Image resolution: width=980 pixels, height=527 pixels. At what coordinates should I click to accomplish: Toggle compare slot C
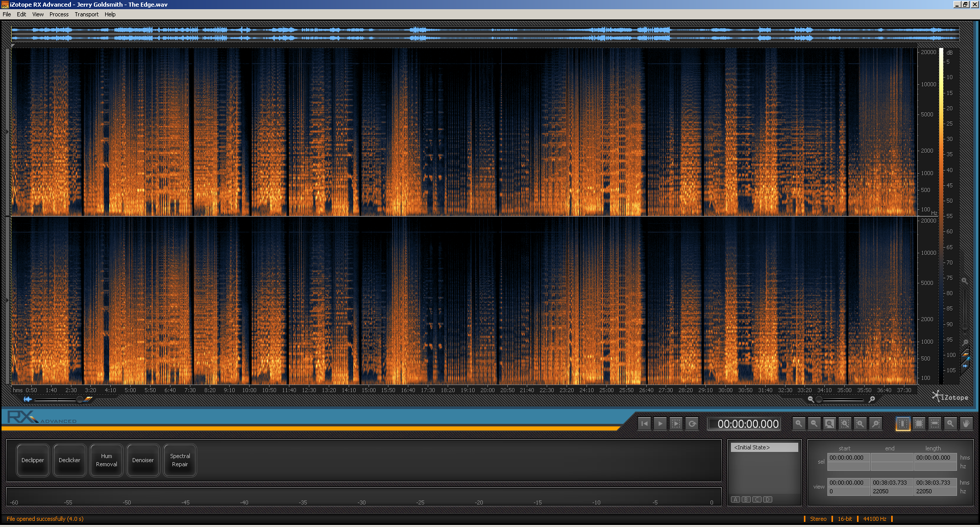pos(757,499)
